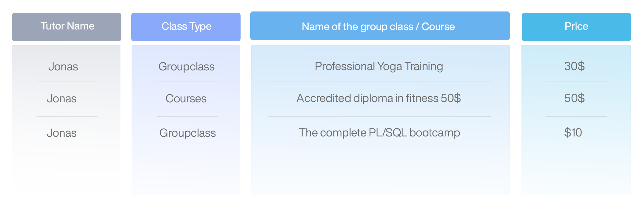Select the 50$ cell in the Price column

point(574,98)
